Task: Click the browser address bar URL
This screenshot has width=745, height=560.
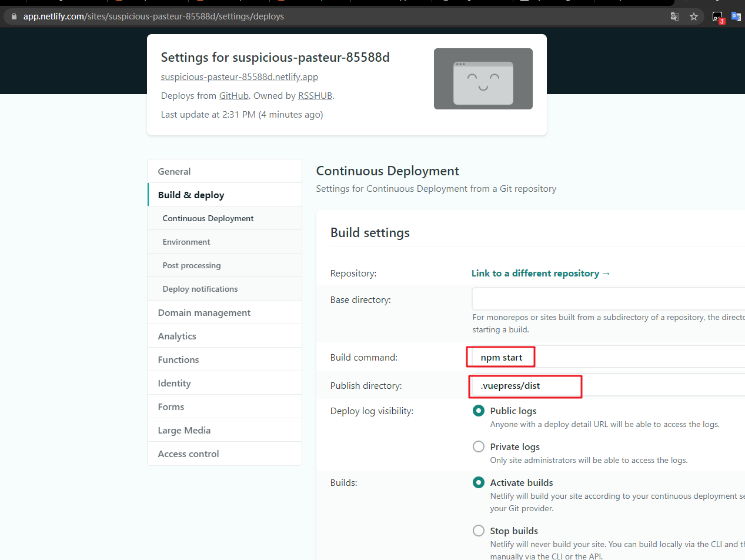Action: 153,16
